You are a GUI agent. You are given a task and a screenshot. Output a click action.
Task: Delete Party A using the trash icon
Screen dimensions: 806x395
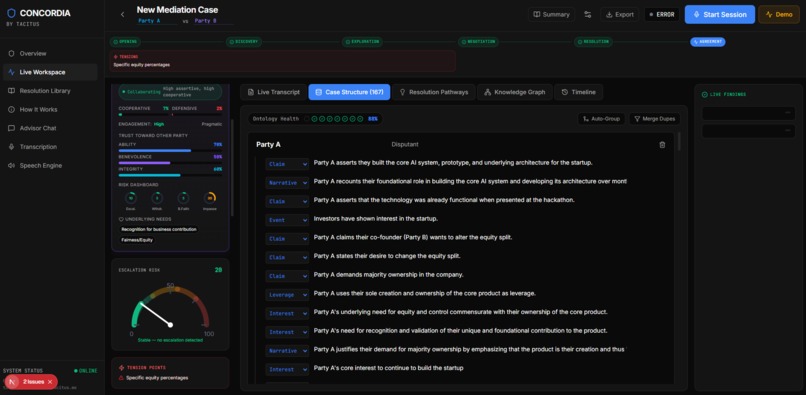[662, 145]
